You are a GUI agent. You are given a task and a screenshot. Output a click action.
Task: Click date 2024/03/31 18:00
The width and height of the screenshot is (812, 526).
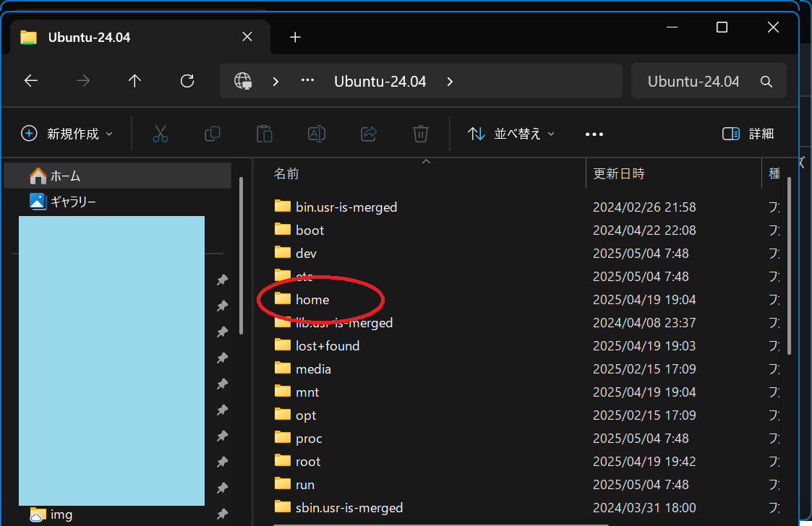click(644, 508)
